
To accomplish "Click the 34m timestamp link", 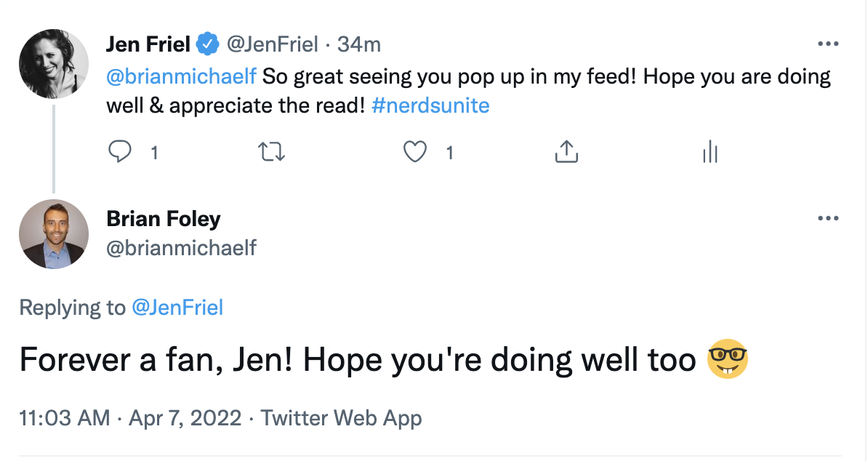I will [x=359, y=44].
